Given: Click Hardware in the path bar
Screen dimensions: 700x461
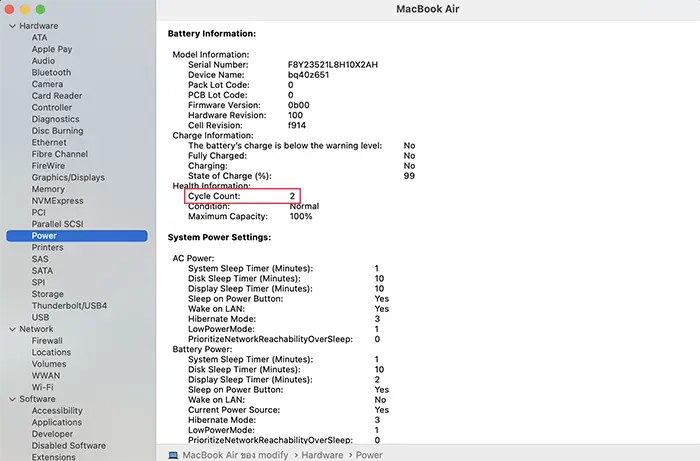Looking at the screenshot, I should coord(322,455).
